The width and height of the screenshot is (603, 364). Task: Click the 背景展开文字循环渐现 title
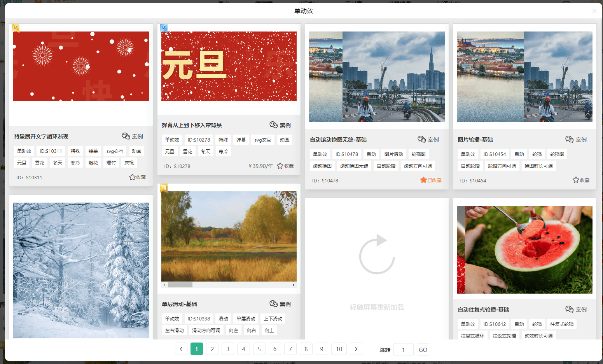click(41, 136)
